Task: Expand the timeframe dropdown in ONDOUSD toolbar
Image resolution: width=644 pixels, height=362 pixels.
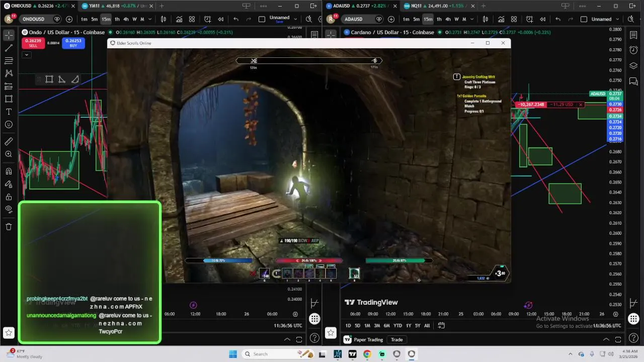Action: tap(150, 19)
